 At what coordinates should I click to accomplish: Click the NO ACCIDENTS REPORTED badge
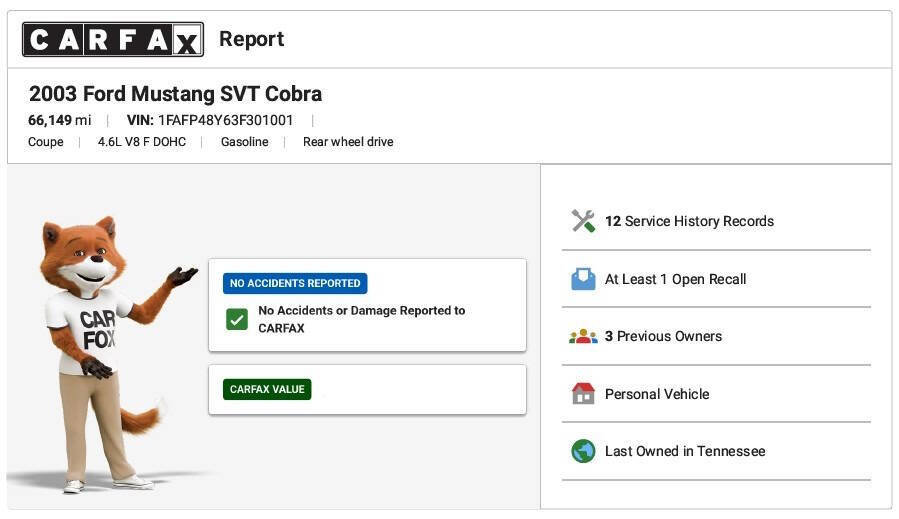295,283
